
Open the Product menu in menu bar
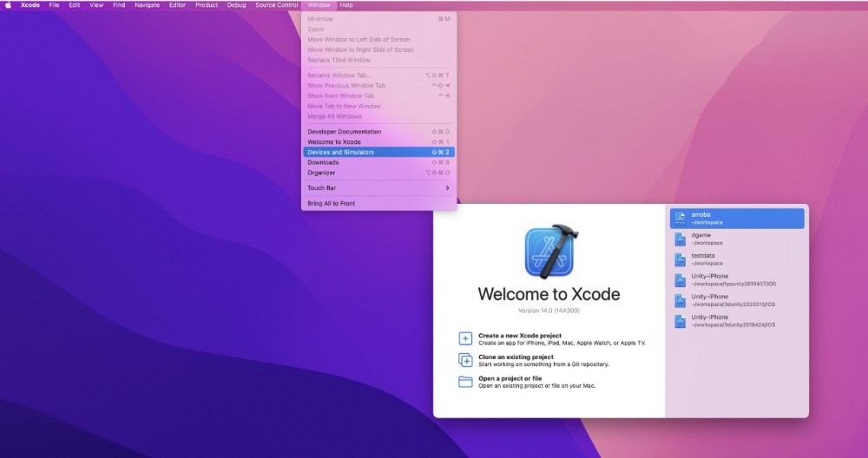pos(207,5)
